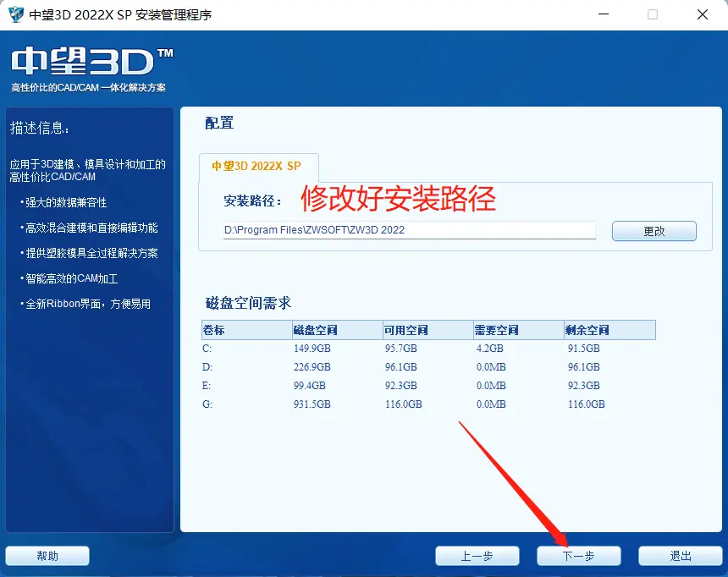Viewport: 728px width, 577px height.
Task: Click the 中望3D logo in the header
Action: click(92, 61)
